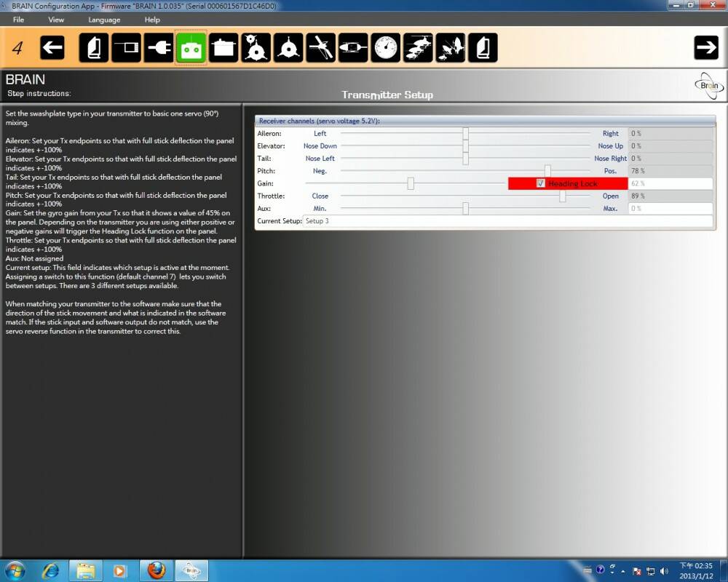Open the double swashplate step icon
This screenshot has width=728, height=582.
pos(256,48)
